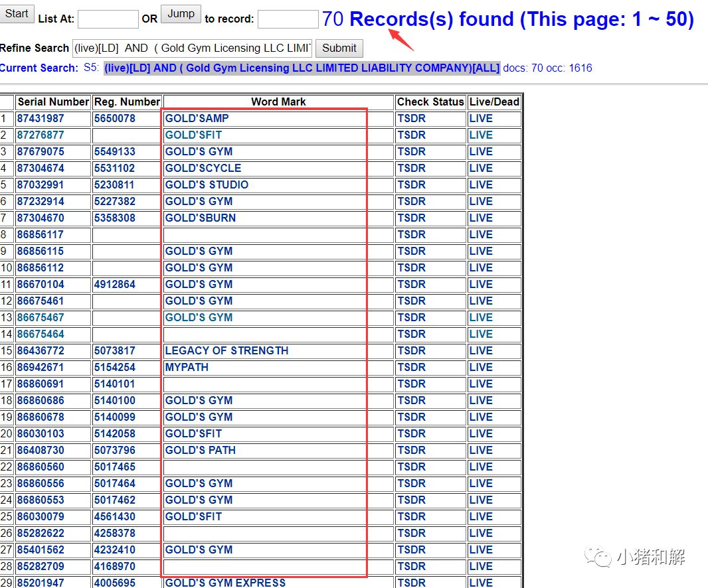Click the '70 Records(s) found' heading
Viewport: 708px width, 588px height.
[x=508, y=19]
